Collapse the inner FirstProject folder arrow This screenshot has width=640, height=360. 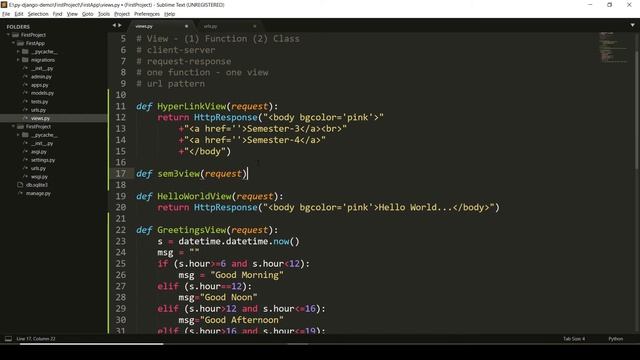point(13,127)
